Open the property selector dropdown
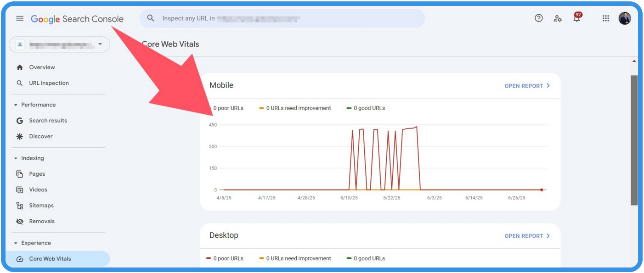The height and width of the screenshot is (273, 644). (x=59, y=44)
